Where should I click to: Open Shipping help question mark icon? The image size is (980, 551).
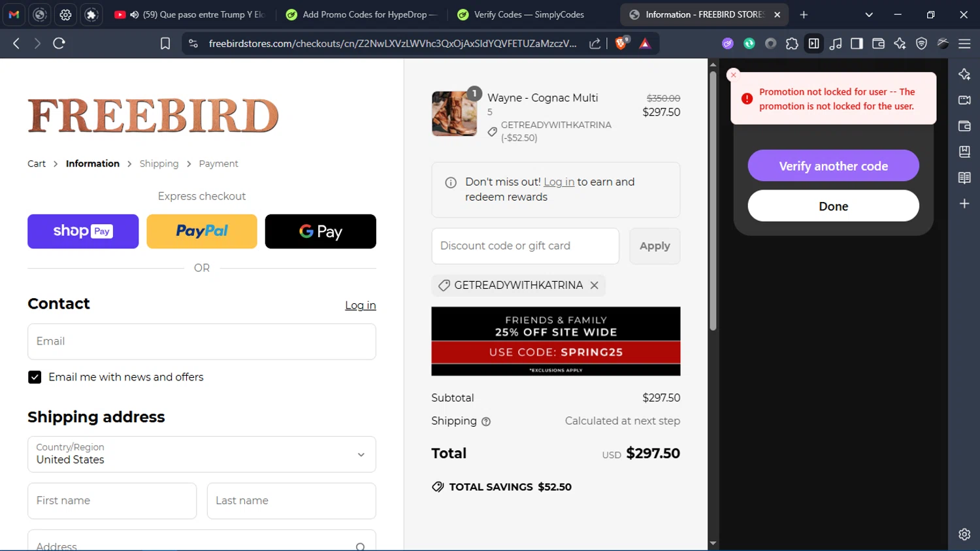pos(486,422)
